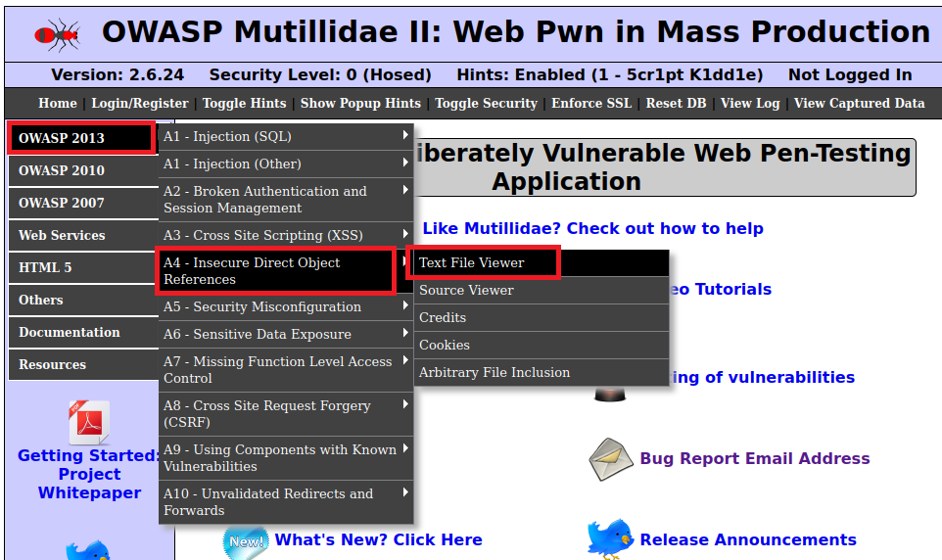Click the Mutillidae ant logo

pyautogui.click(x=57, y=35)
